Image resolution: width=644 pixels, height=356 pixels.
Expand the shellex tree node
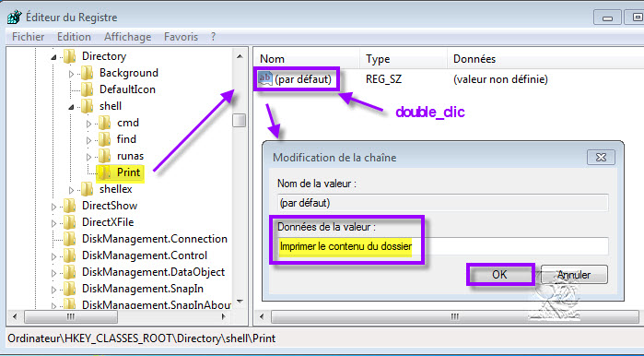71,190
